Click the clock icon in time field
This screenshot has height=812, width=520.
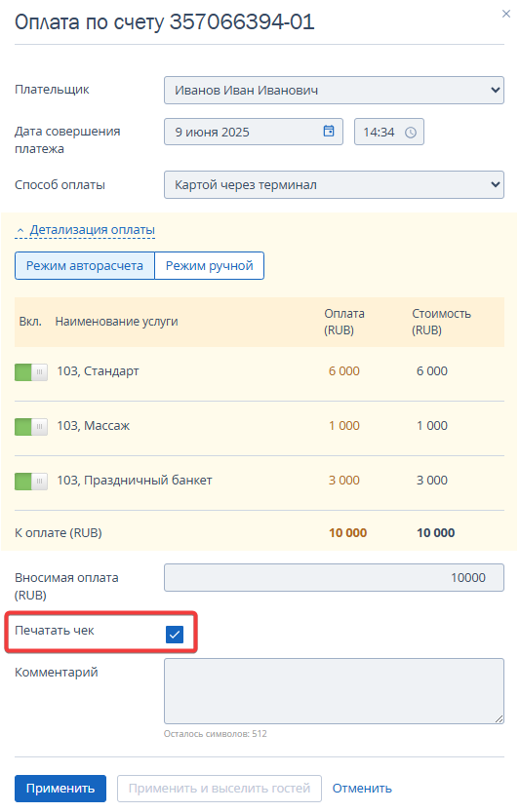pos(411,133)
